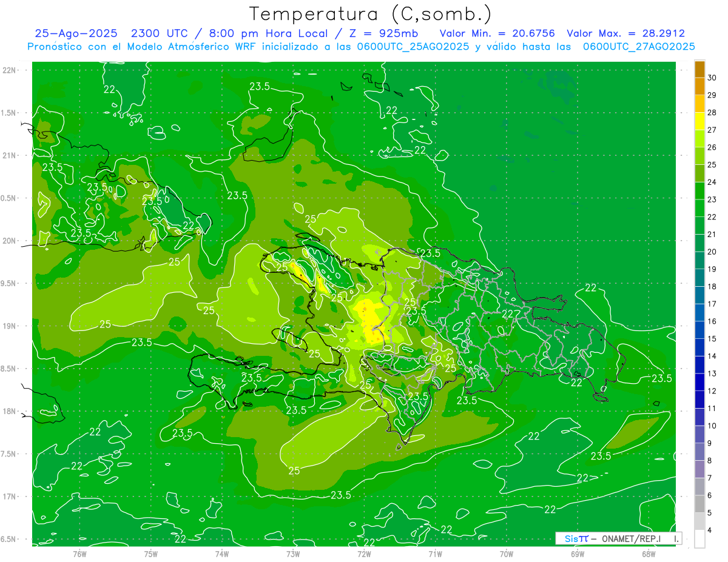Viewport: 728px width, 562px height.
Task: Click the color bar segment between 26 and 27
Action: click(x=699, y=139)
